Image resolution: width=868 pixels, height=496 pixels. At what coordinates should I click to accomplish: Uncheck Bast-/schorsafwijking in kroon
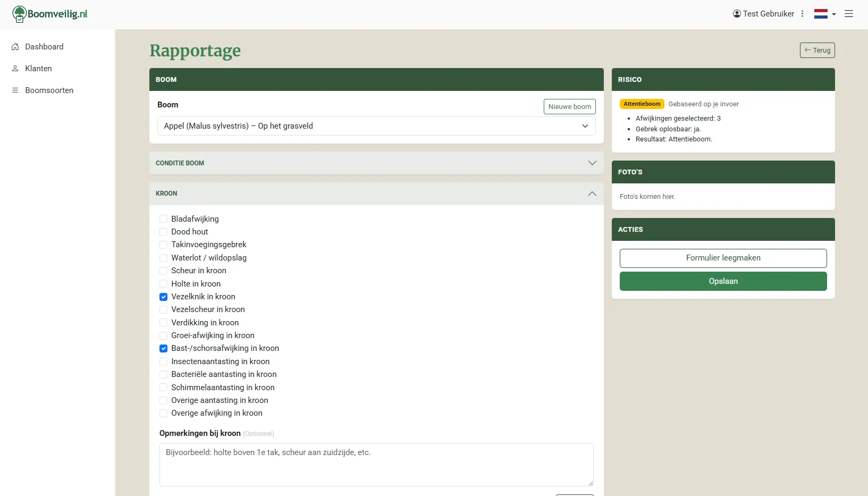point(164,349)
